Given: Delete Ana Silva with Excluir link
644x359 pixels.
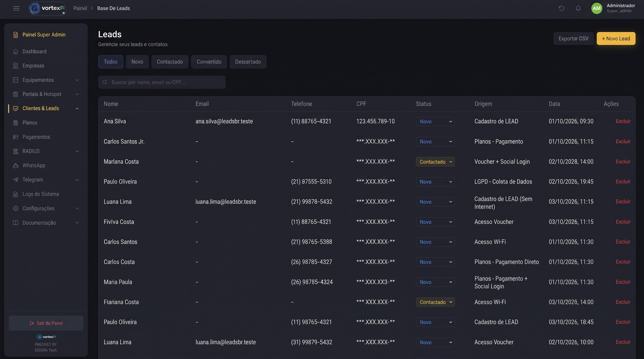Looking at the screenshot, I should (x=623, y=121).
